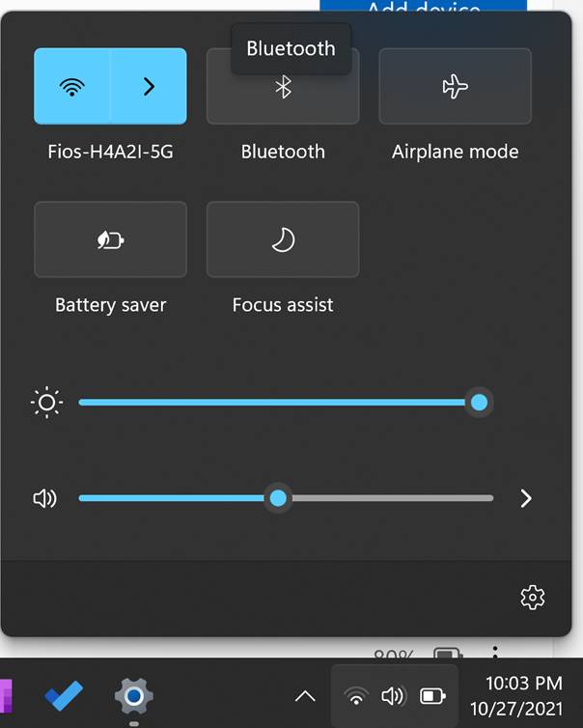Enable Focus assist moon button
Image resolution: width=583 pixels, height=728 pixels.
pos(283,239)
